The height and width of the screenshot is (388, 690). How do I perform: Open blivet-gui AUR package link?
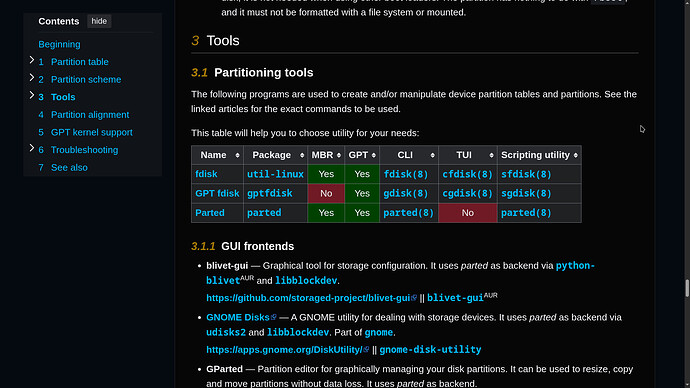tap(455, 298)
